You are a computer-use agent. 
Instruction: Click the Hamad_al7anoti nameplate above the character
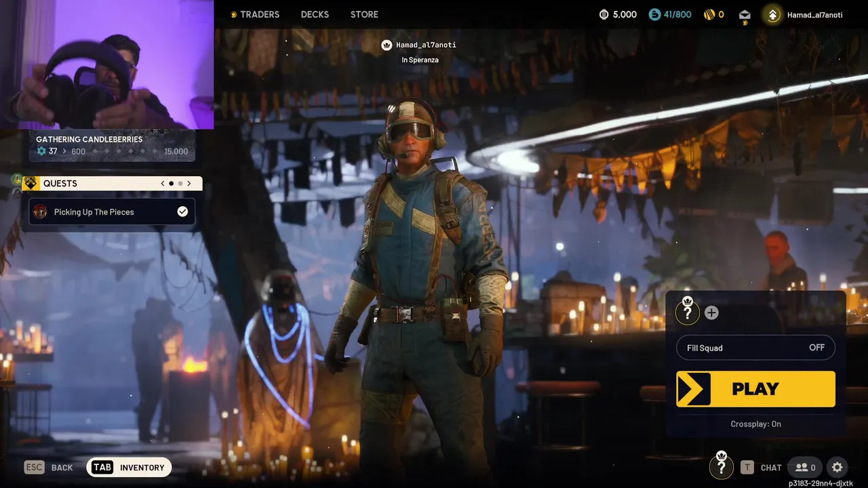point(426,45)
